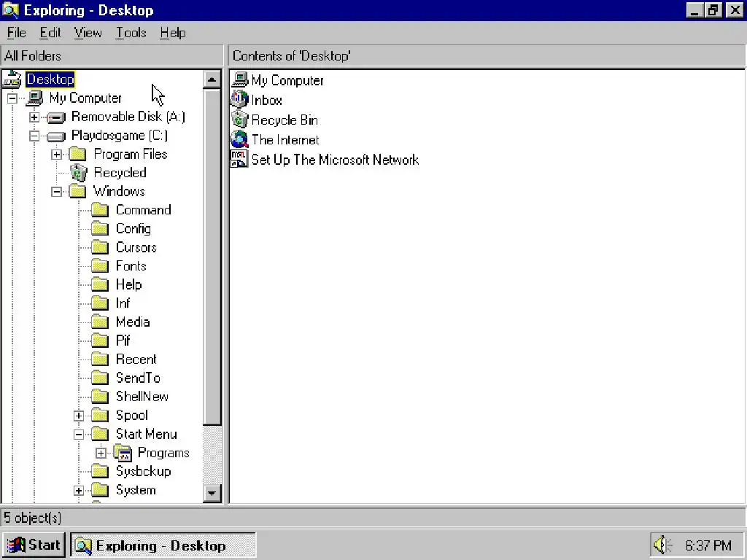Viewport: 747px width, 560px height.
Task: Click the 6:37 PM clock in tray
Action: coord(708,545)
